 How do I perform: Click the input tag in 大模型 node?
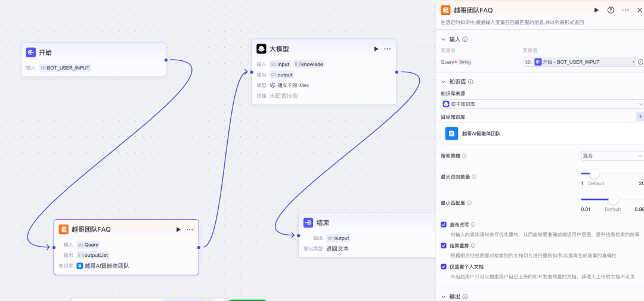click(x=280, y=64)
